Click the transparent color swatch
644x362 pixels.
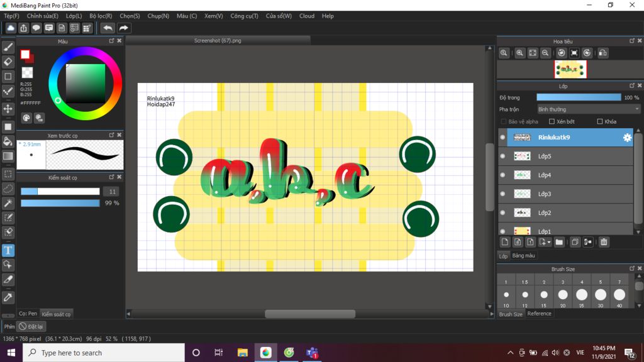click(27, 73)
